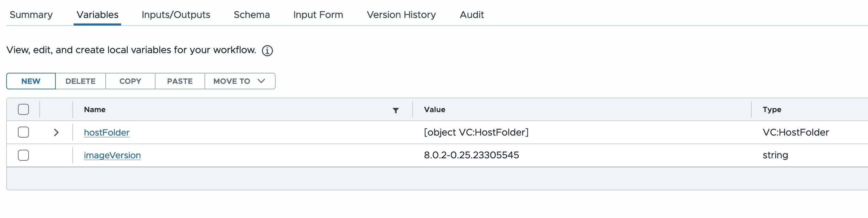Click the COPY button

tap(130, 81)
